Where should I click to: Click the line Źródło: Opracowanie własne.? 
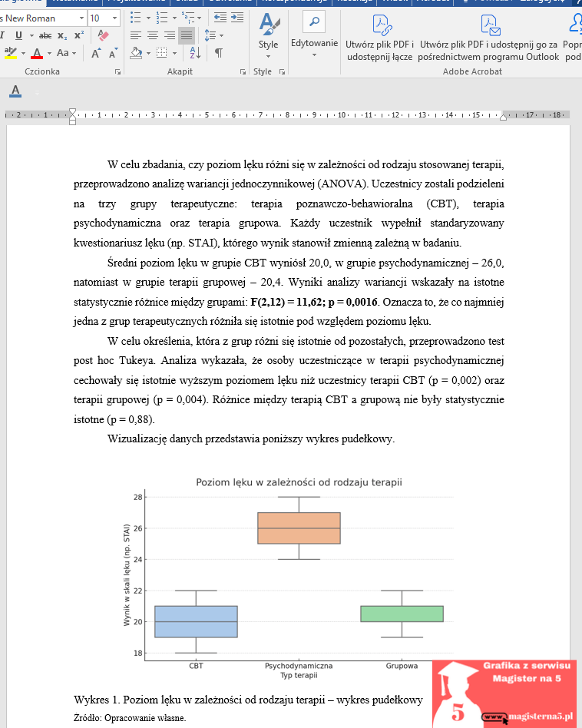tap(130, 718)
